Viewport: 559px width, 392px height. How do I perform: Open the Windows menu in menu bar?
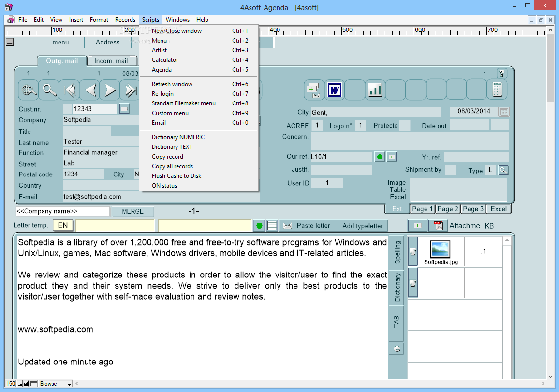point(177,20)
